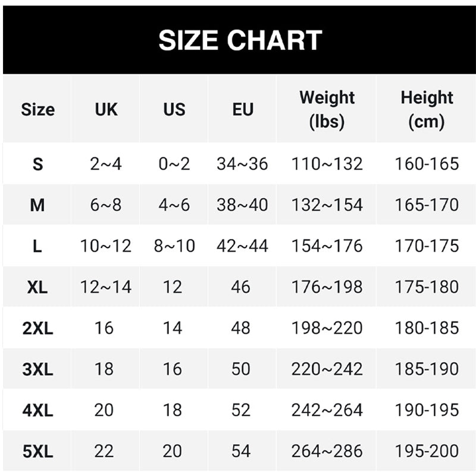Click the 2XL size row label
Image resolution: width=476 pixels, height=476 pixels.
[37, 328]
